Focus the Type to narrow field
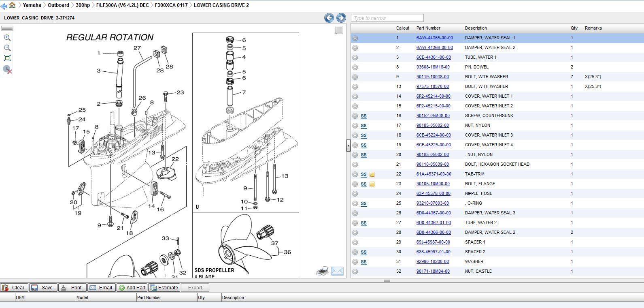This screenshot has height=308, width=644. coord(387,18)
